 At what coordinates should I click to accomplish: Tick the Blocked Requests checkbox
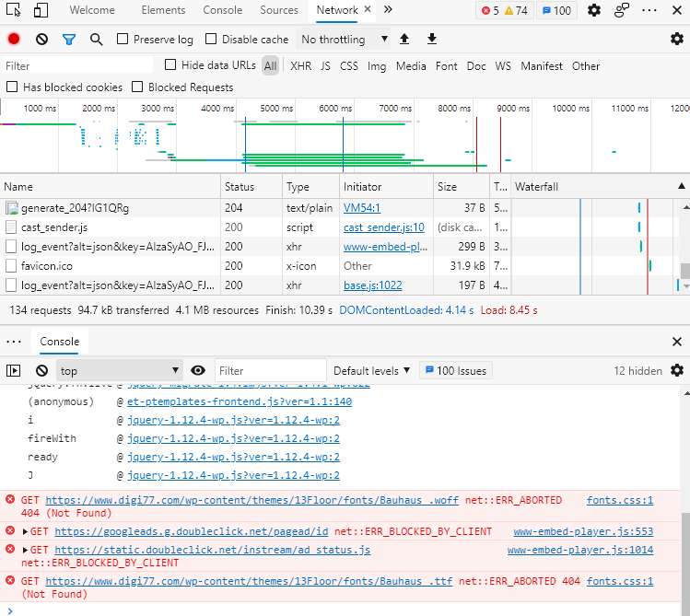138,87
